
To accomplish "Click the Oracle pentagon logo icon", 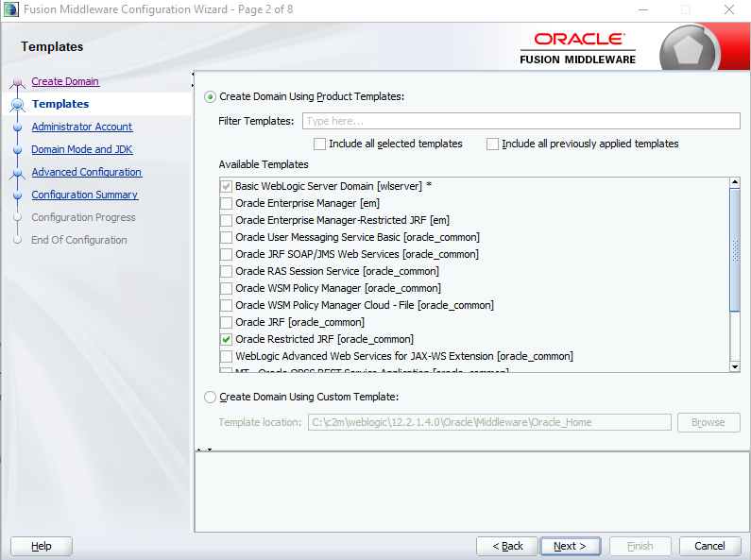I will point(688,49).
